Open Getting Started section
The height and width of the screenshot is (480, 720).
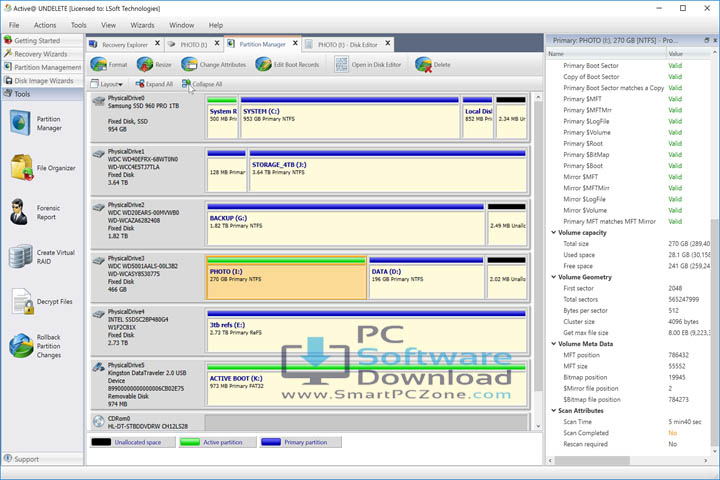(x=42, y=40)
